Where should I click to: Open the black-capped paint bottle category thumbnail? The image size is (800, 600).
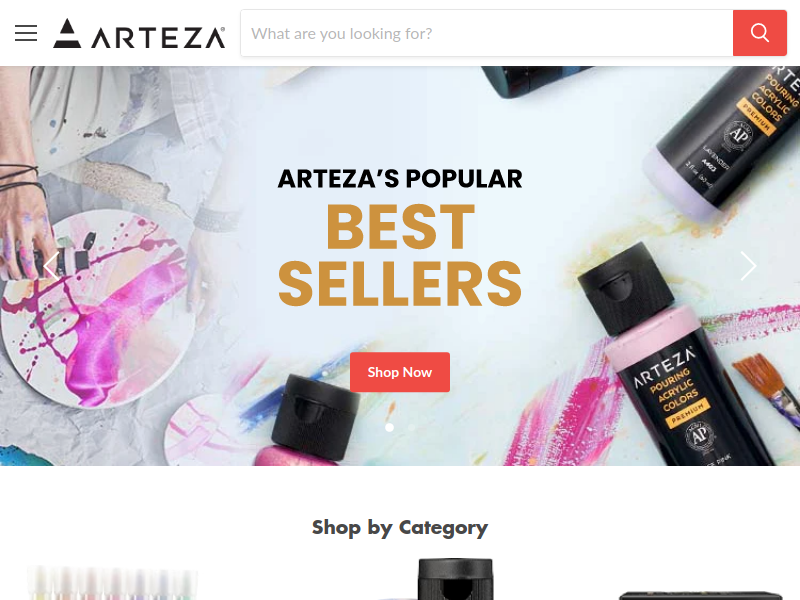click(455, 580)
